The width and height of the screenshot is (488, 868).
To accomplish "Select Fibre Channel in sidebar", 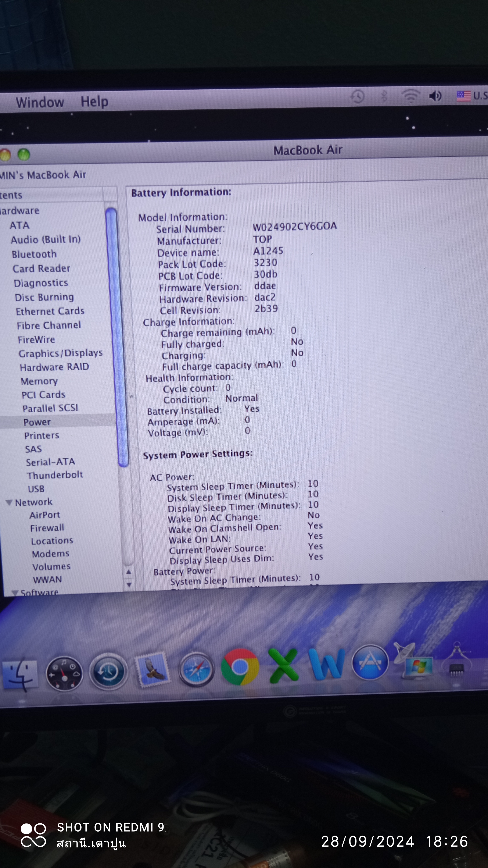I will [49, 325].
